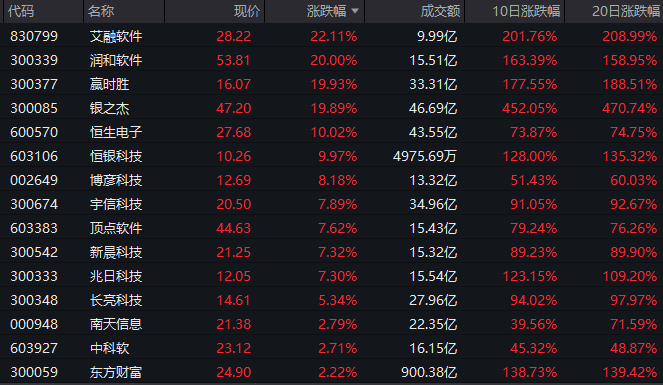Viewport: 663px width, 385px height.
Task: Click stock code 603106
Action: tap(34, 156)
